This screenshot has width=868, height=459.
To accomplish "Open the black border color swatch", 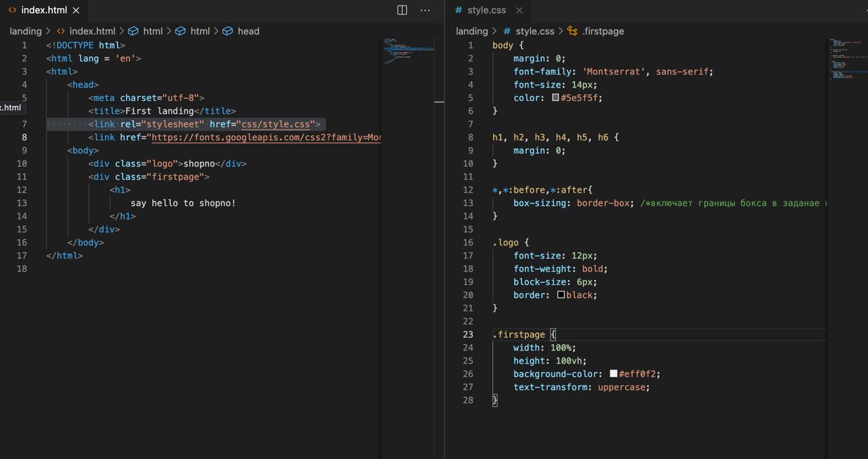I will pos(561,295).
